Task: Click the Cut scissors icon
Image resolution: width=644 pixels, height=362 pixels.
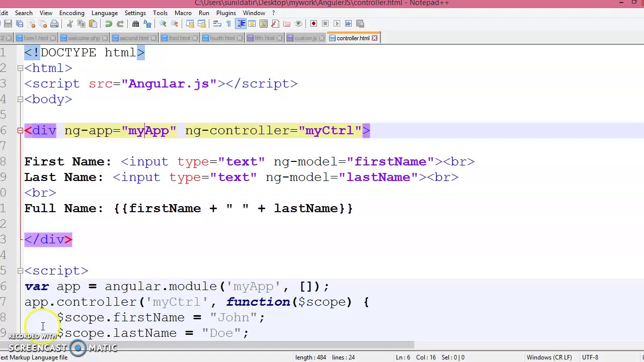Action: [x=69, y=24]
